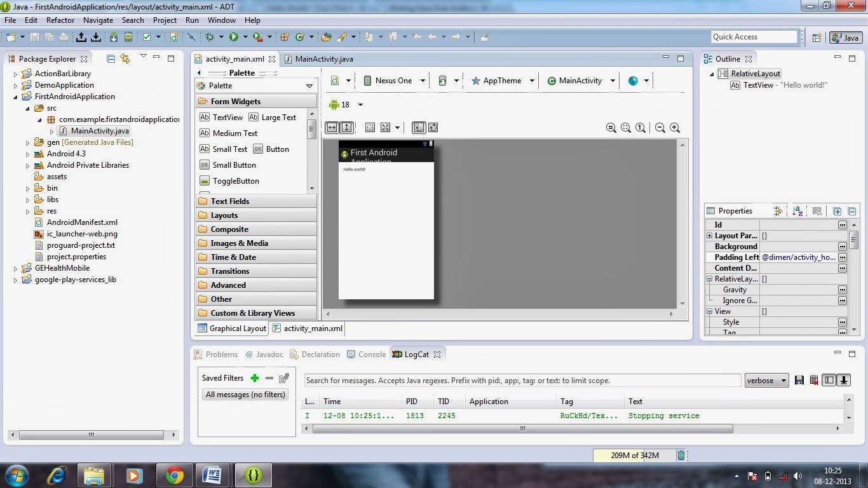Click Collapse All icon in Properties panel
Screen dimensions: 868x488
pos(852,211)
